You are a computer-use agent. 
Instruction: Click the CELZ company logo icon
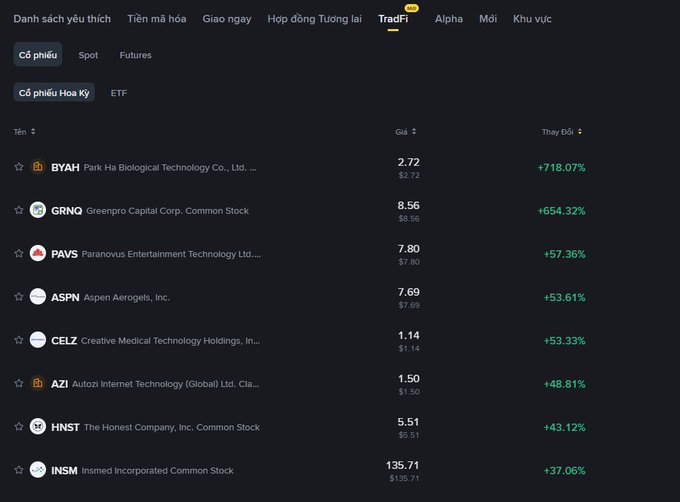pos(38,340)
